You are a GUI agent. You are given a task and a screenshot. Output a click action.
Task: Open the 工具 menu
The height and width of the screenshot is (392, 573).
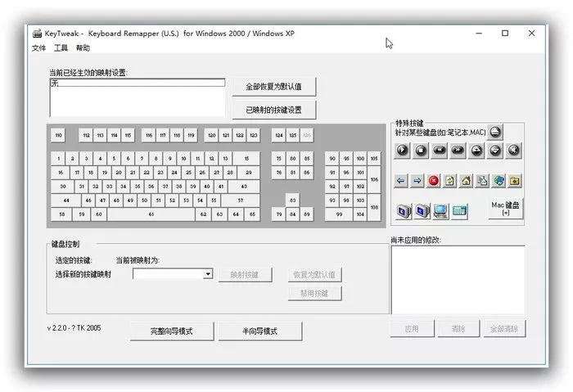[x=61, y=47]
